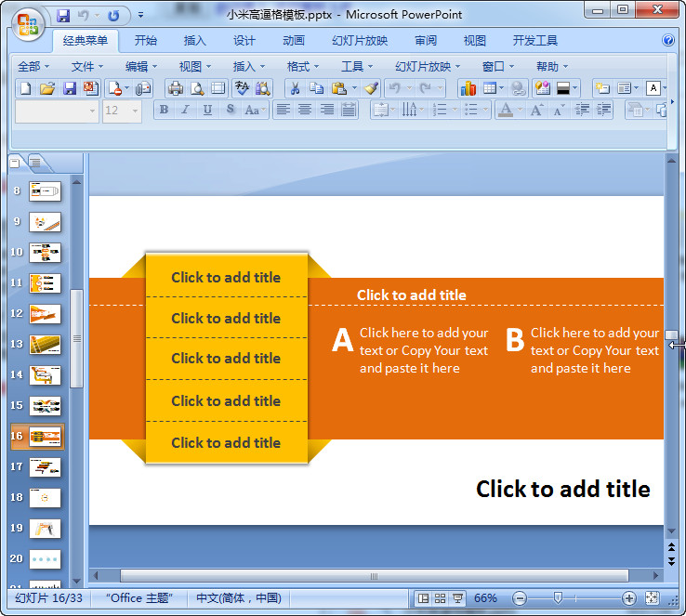Start Slide Show from status bar
Image resolution: width=686 pixels, height=616 pixels.
click(457, 598)
